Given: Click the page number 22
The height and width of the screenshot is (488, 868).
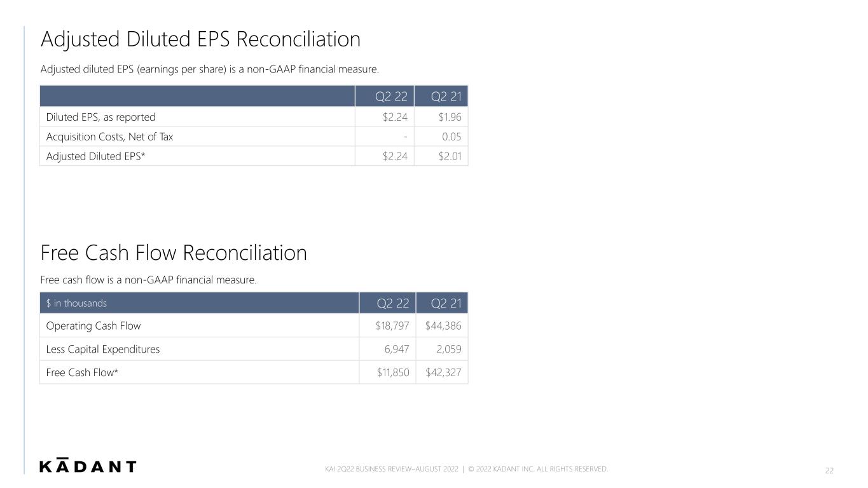Looking at the screenshot, I should [829, 470].
